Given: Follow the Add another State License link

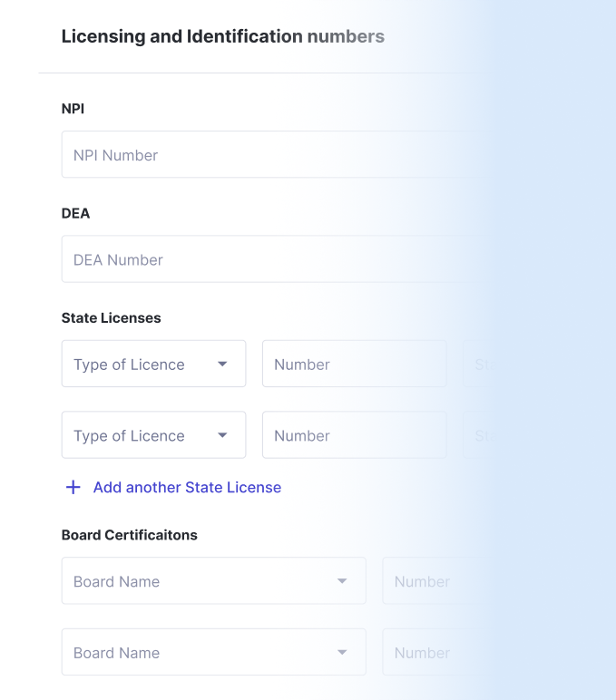Looking at the screenshot, I should pos(187,487).
